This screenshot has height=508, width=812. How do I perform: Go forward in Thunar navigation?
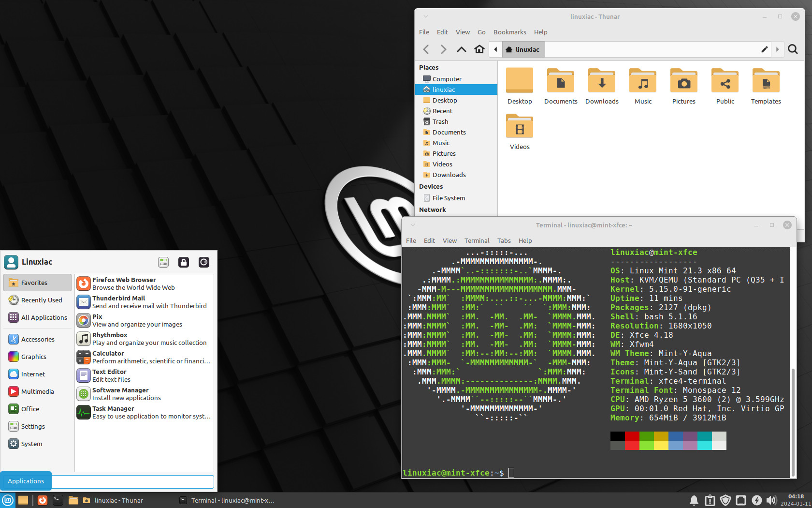tap(443, 49)
